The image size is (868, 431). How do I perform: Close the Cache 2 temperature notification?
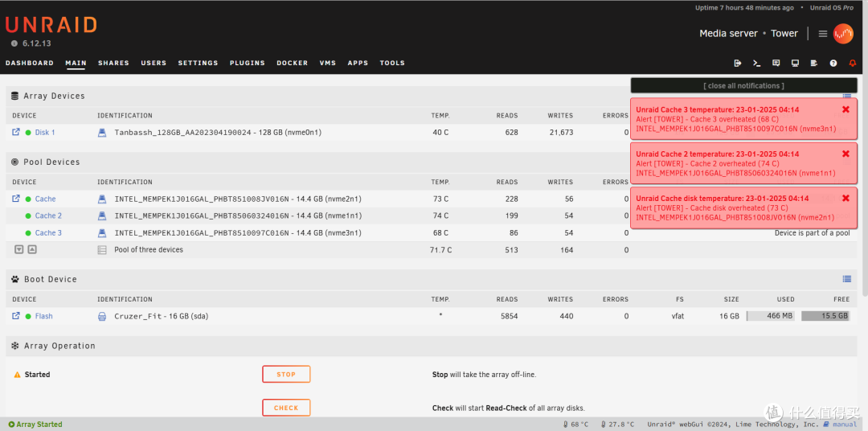click(845, 154)
